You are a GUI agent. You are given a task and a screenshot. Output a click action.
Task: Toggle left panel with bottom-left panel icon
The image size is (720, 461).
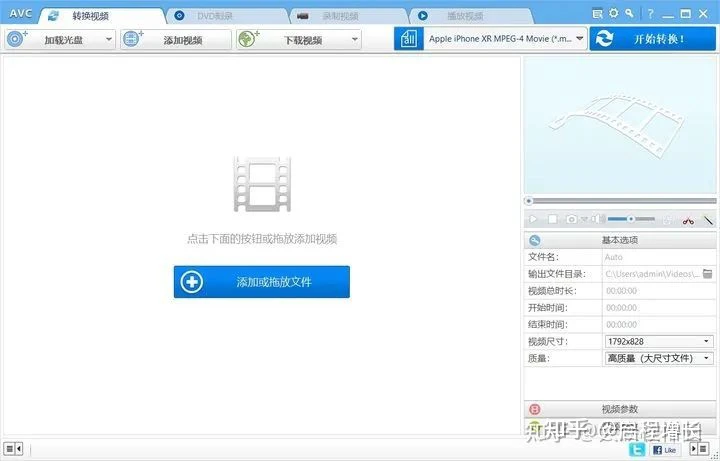(x=13, y=449)
